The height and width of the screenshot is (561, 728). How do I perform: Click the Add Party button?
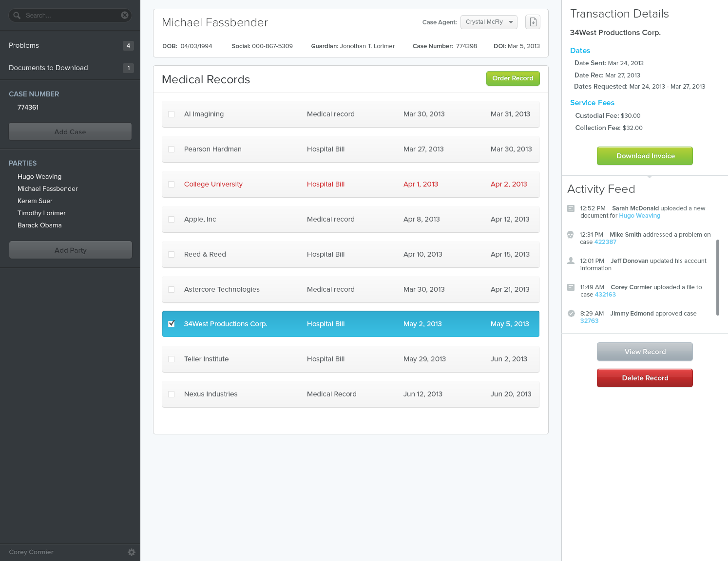70,250
